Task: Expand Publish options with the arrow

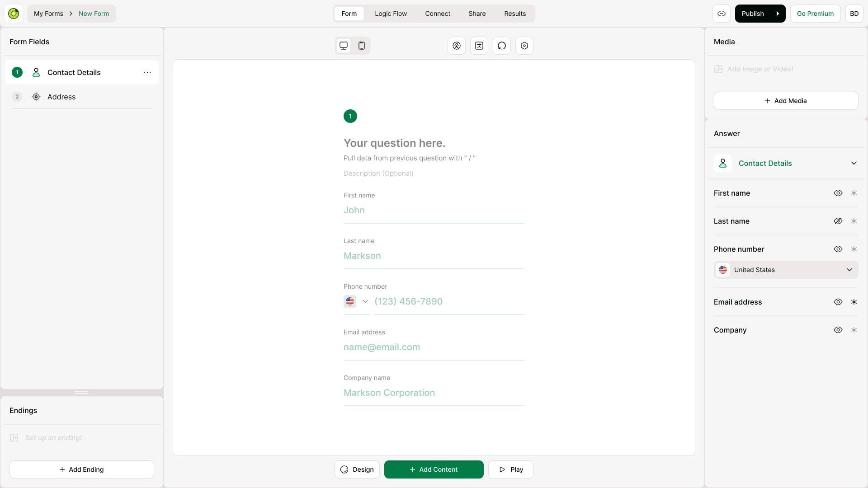Action: (x=778, y=14)
